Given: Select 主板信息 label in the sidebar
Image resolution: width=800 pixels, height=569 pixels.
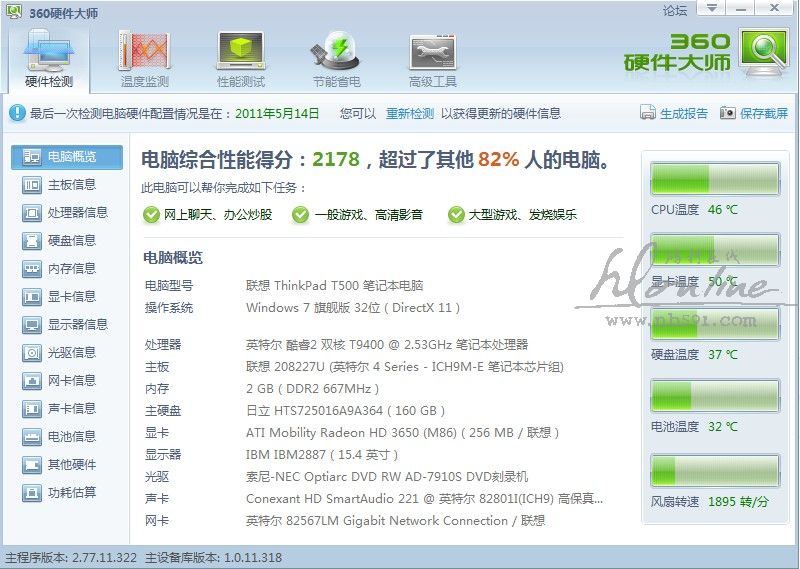Looking at the screenshot, I should (x=72, y=185).
